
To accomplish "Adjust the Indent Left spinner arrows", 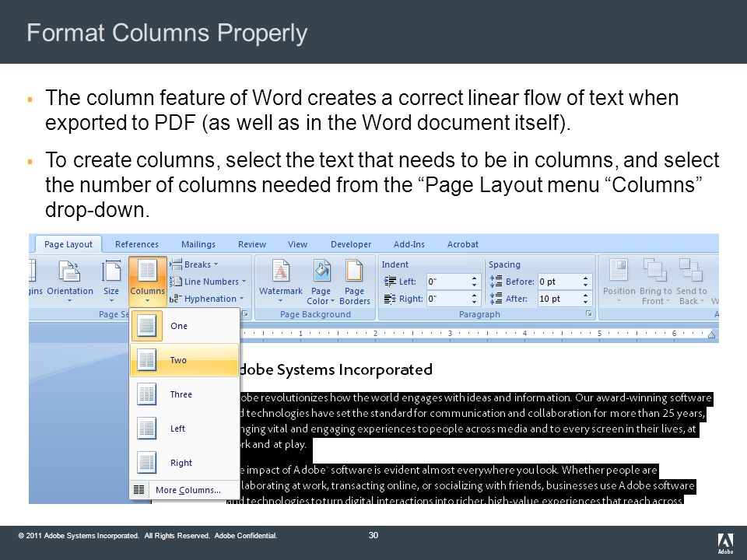I will pos(474,282).
